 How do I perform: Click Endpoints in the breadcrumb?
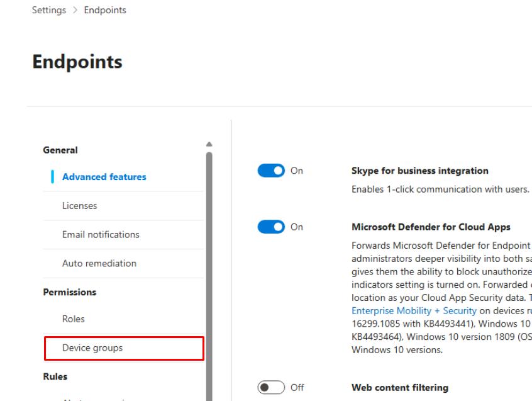pyautogui.click(x=106, y=10)
